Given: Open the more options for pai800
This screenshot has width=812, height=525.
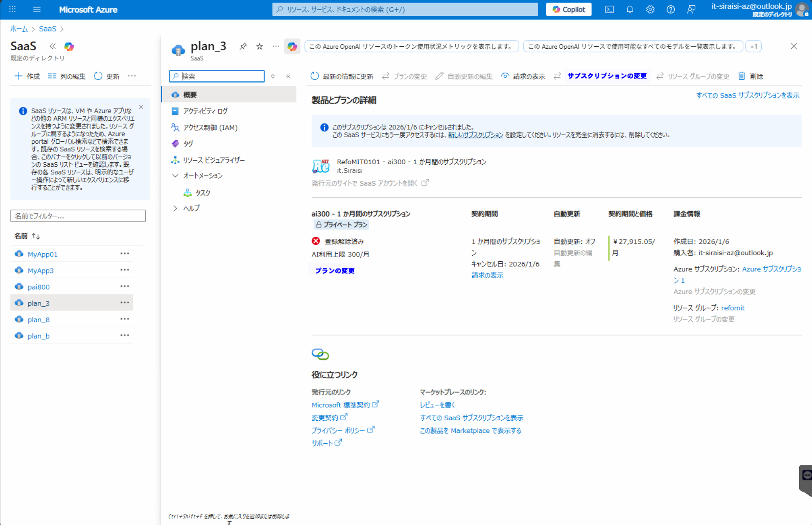Looking at the screenshot, I should tap(124, 286).
